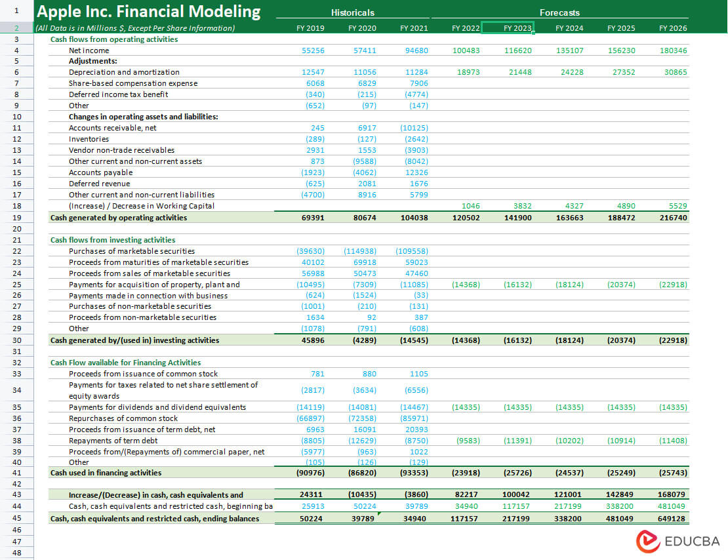
Task: Select Purchases of marketable securities value (114938)
Action: pyautogui.click(x=360, y=250)
